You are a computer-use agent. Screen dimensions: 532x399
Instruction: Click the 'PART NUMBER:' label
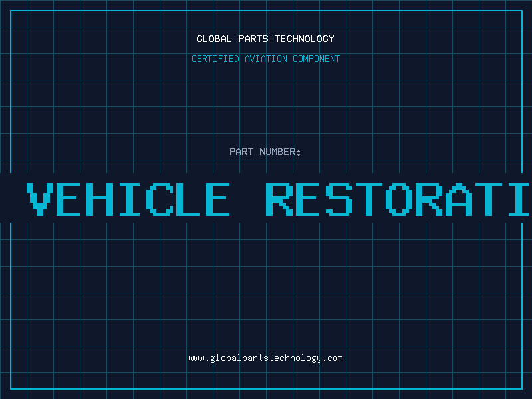pyautogui.click(x=265, y=152)
